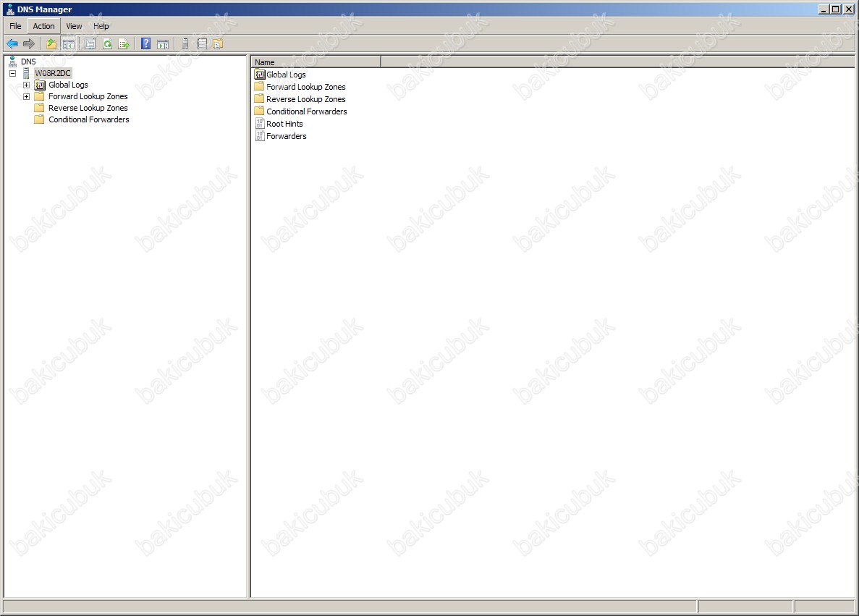Select Root Hints text in right pane
Screen dimensions: 859x616
point(284,124)
